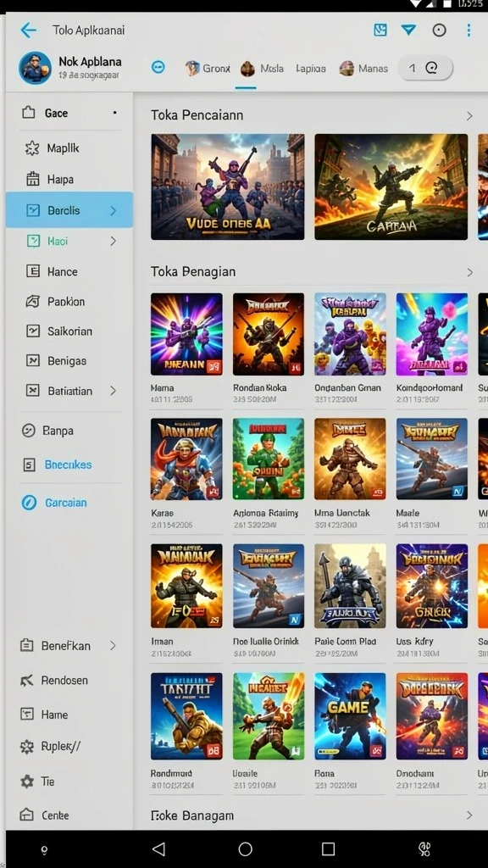488x868 pixels.
Task: Tap the Android recent apps square
Action: (328, 849)
